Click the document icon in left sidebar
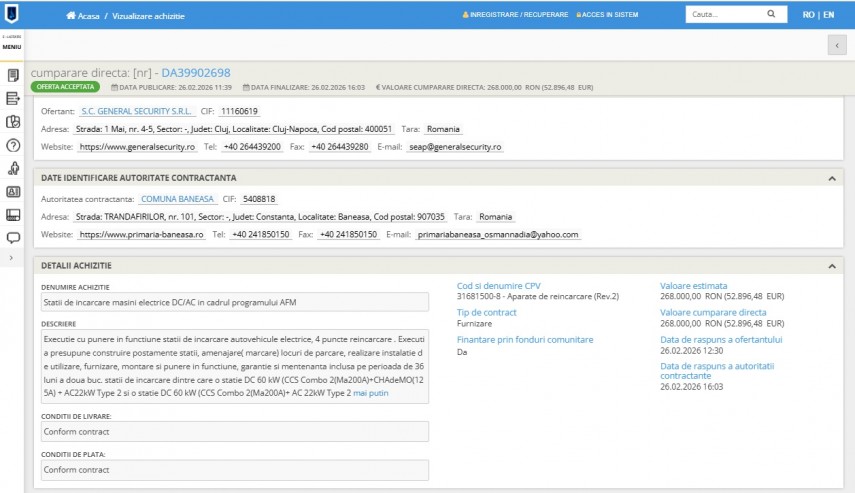The image size is (855, 493). point(13,75)
